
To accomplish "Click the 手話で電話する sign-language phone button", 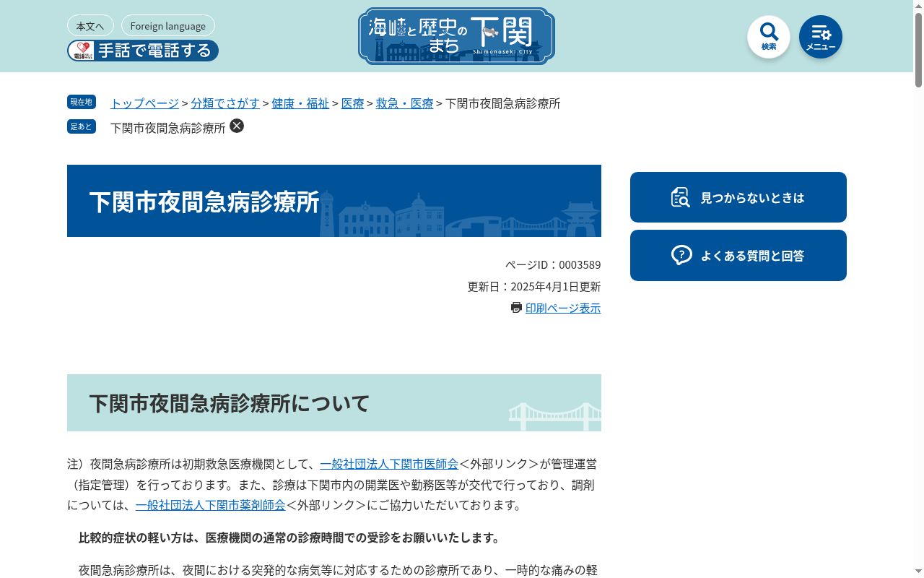I will (143, 51).
